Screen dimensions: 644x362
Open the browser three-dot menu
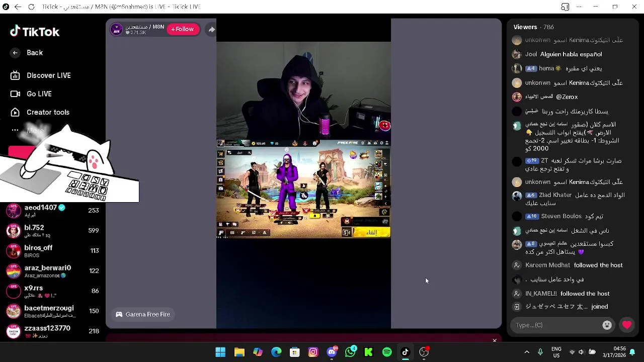coord(579,7)
